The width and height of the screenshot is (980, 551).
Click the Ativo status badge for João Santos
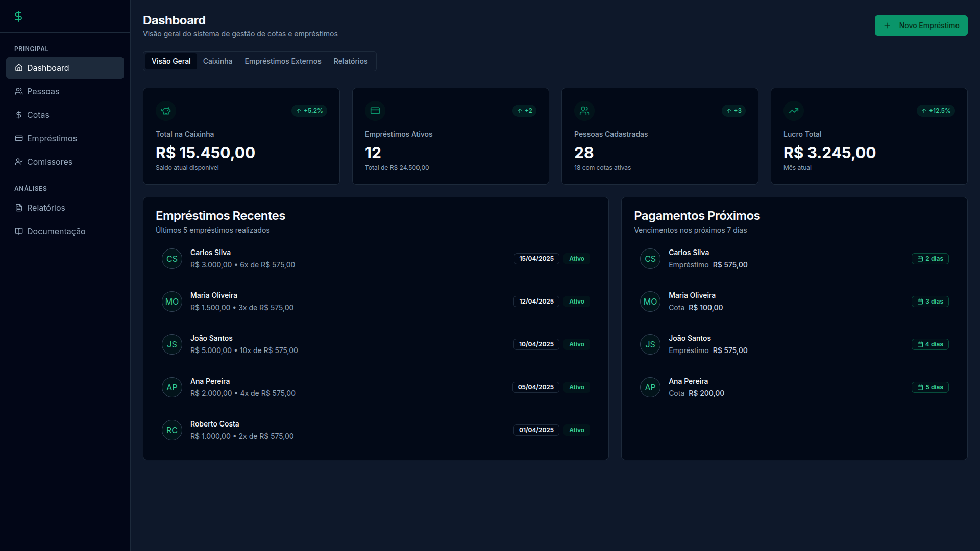[x=577, y=344]
